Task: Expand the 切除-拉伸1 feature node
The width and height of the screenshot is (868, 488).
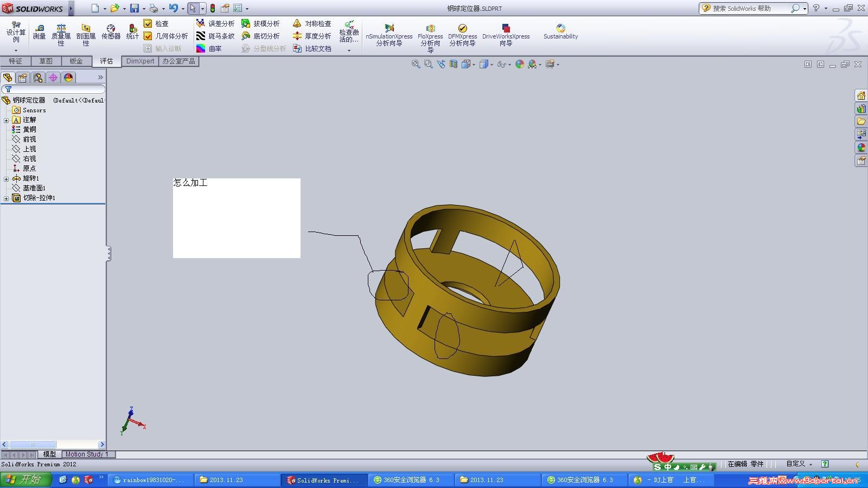Action: [x=6, y=198]
